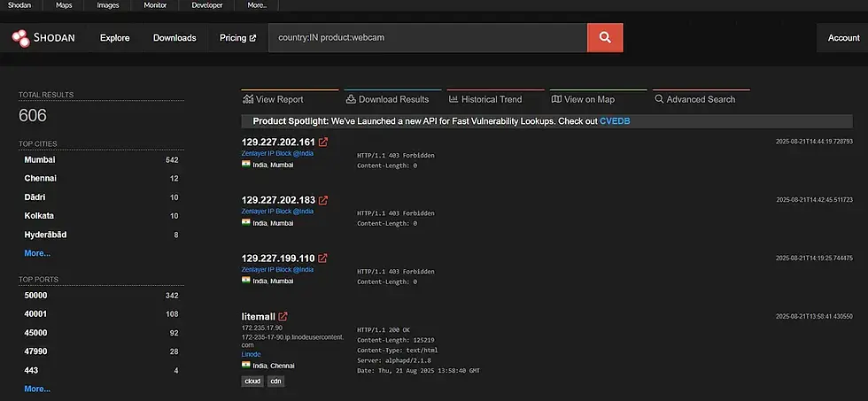Screen dimensions: 868x401
Task: Focus the search field with country:IN query
Action: click(x=427, y=37)
